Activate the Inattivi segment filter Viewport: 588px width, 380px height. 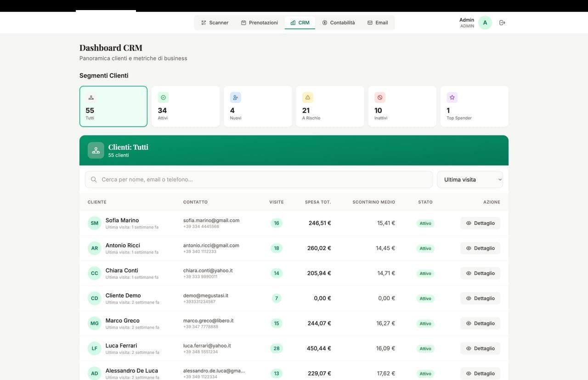(x=402, y=106)
